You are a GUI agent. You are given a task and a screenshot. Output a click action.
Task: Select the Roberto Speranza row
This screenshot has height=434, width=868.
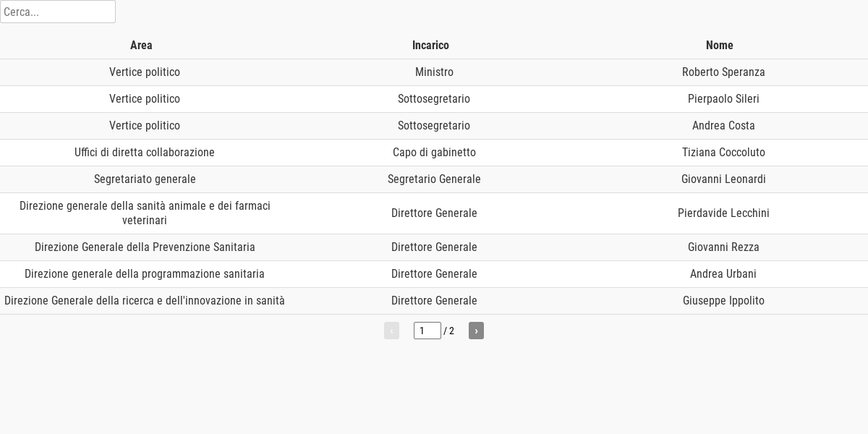pos(434,72)
